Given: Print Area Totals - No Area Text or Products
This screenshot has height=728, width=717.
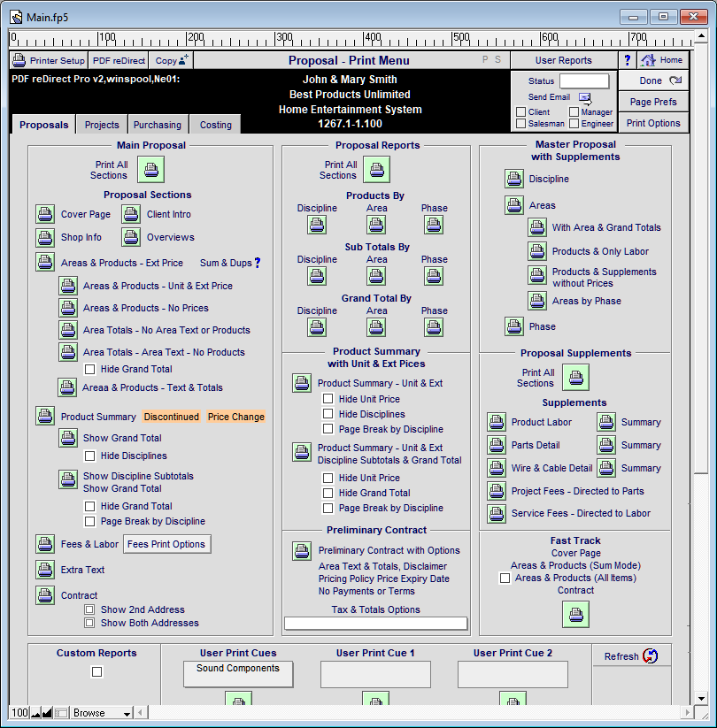Looking at the screenshot, I should pyautogui.click(x=68, y=330).
